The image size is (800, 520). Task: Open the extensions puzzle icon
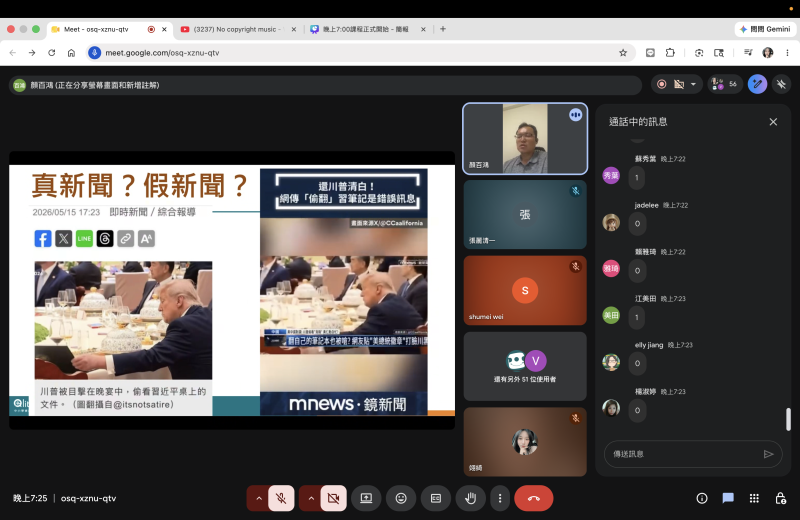(x=670, y=53)
